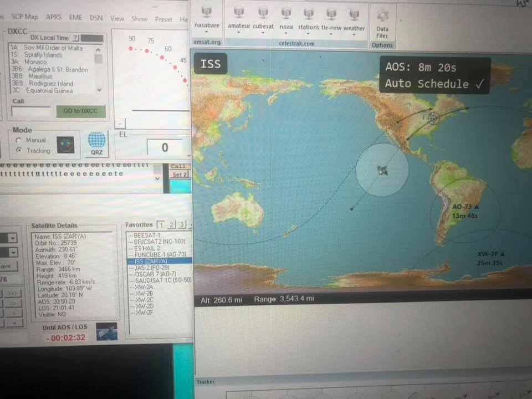Expand the tle-new dropdown arrow
The width and height of the screenshot is (532, 399).
tap(331, 33)
